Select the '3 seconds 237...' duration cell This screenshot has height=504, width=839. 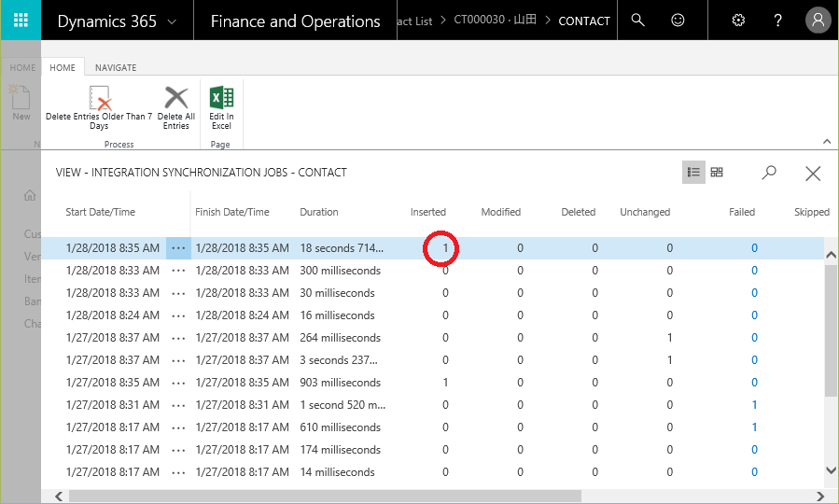(339, 360)
